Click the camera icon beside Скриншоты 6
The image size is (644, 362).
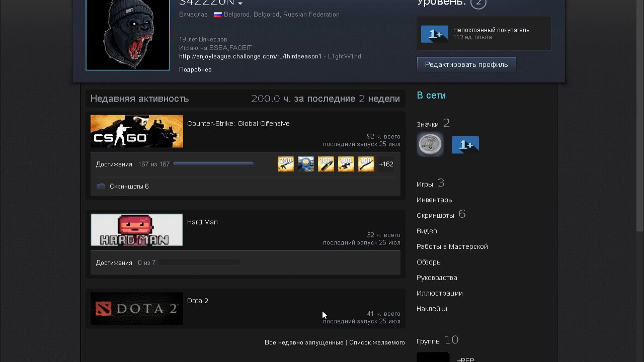click(101, 186)
